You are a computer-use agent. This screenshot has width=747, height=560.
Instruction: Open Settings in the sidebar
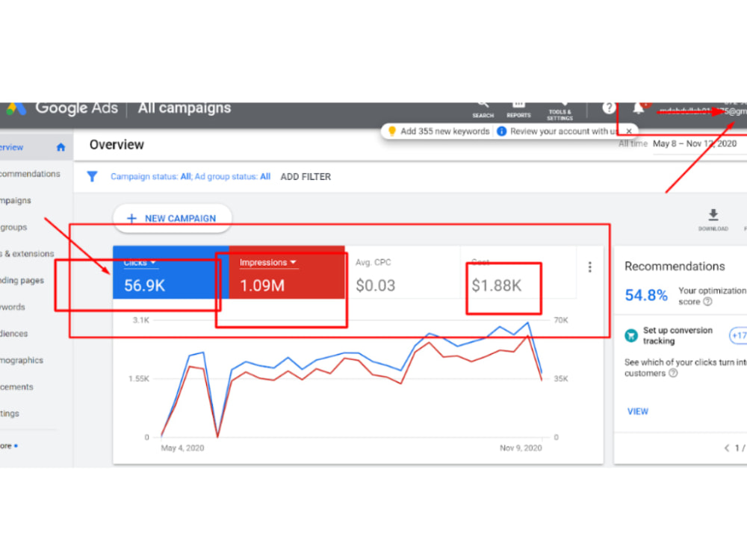10,414
